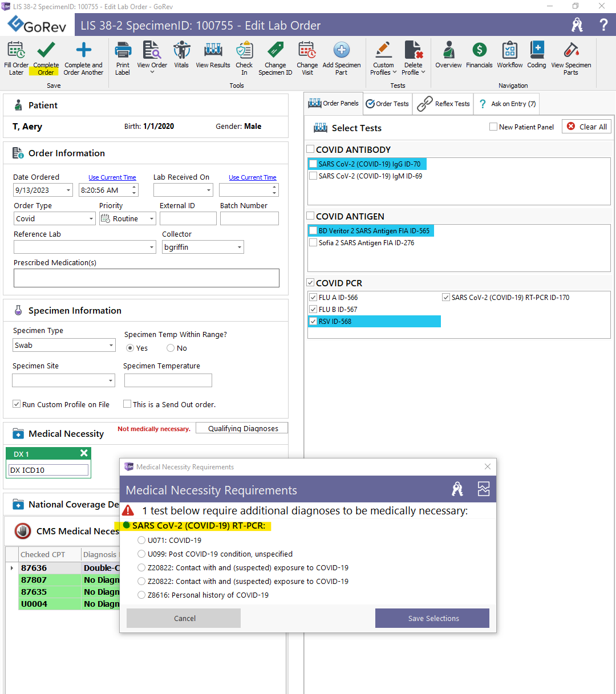Open the Order Type Covid dropdown
Screen dimensions: 616x694
91,218
